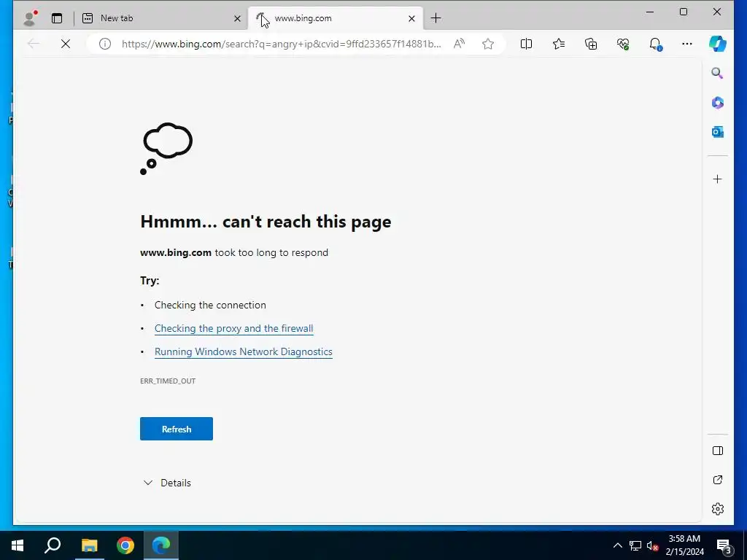Click the address bar URL field
Image resolution: width=747 pixels, height=560 pixels.
[281, 44]
